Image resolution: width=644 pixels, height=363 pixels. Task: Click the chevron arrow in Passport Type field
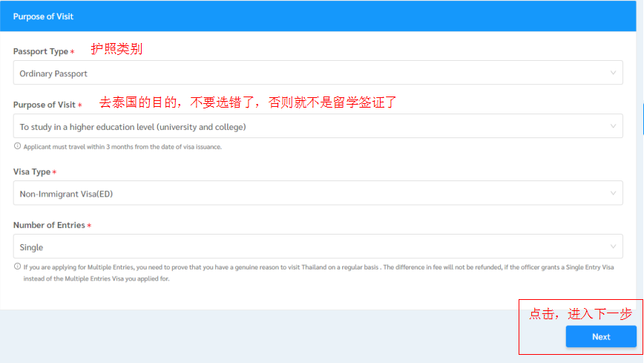click(613, 73)
